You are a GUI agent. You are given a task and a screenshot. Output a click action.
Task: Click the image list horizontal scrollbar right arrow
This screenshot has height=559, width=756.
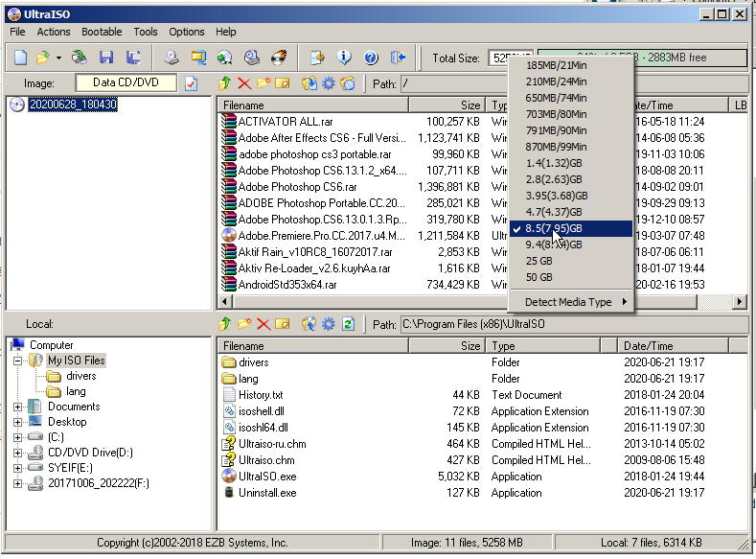(x=739, y=302)
